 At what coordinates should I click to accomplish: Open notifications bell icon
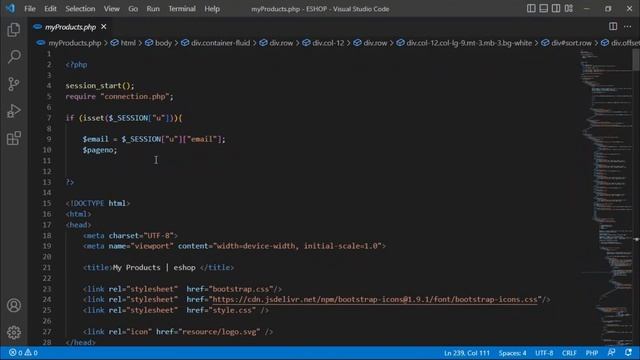pos(628,353)
